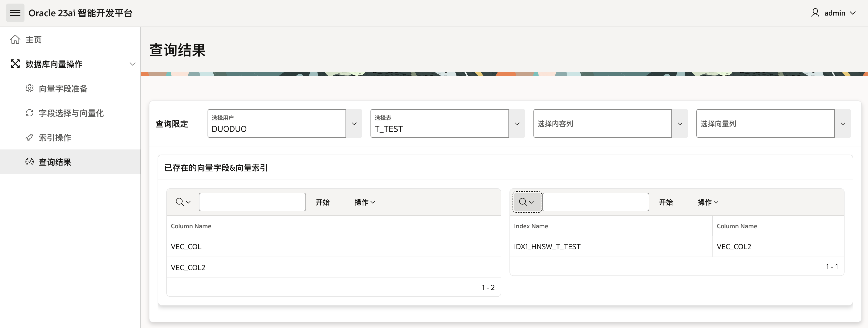Click the refresh icon for 字段选择与向量化
This screenshot has width=868, height=328.
point(30,113)
